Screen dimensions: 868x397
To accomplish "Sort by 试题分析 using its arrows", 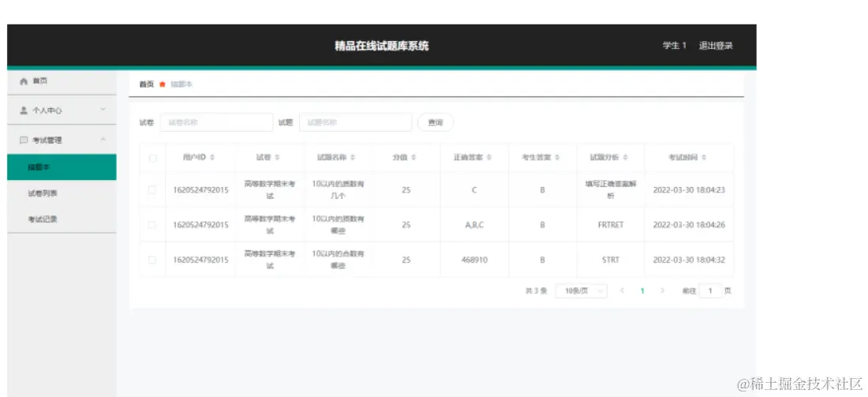I will click(x=625, y=158).
